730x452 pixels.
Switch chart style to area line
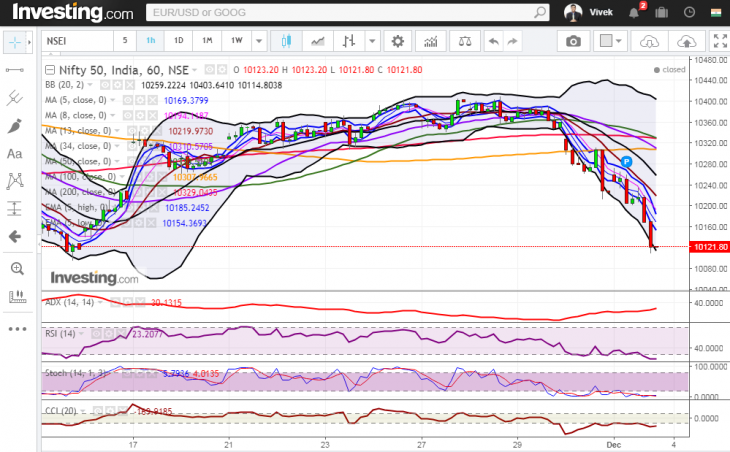(x=318, y=41)
